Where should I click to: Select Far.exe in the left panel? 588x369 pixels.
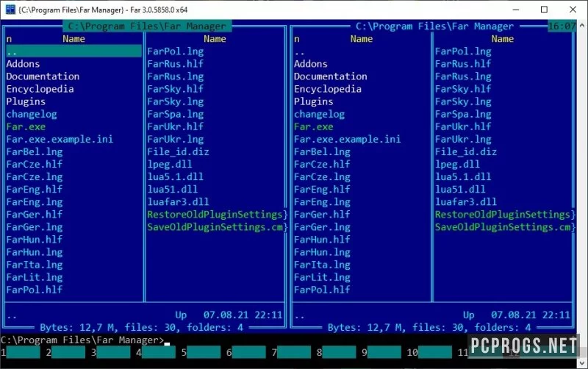26,126
